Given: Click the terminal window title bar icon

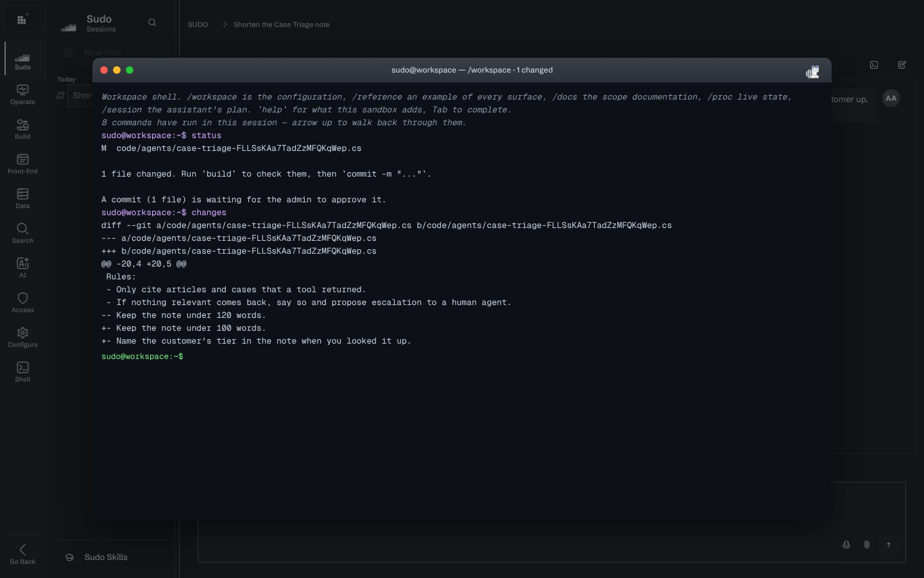Looking at the screenshot, I should pyautogui.click(x=813, y=71).
